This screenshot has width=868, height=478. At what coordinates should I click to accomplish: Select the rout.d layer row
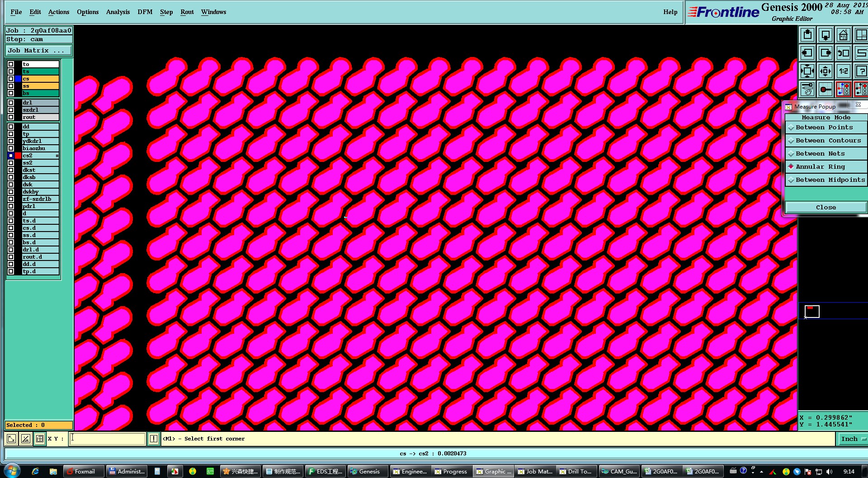(x=40, y=257)
